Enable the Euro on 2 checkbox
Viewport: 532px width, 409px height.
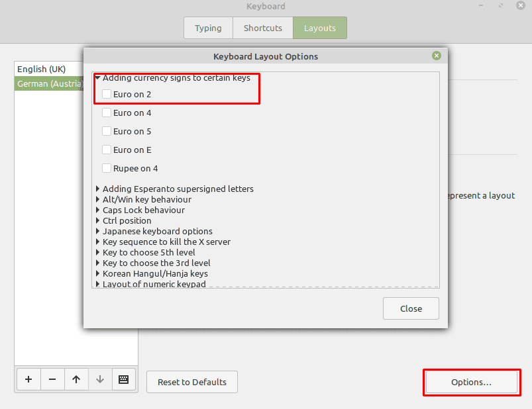coord(107,94)
